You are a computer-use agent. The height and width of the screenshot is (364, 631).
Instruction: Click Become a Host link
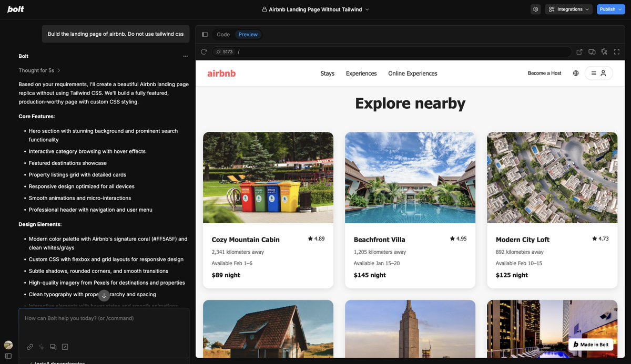(545, 74)
